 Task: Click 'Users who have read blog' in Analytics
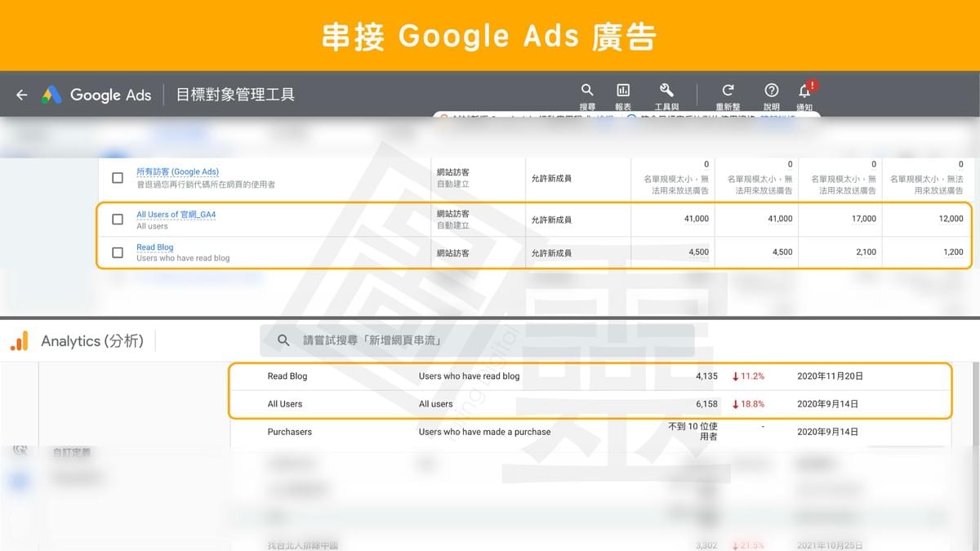pyautogui.click(x=469, y=376)
